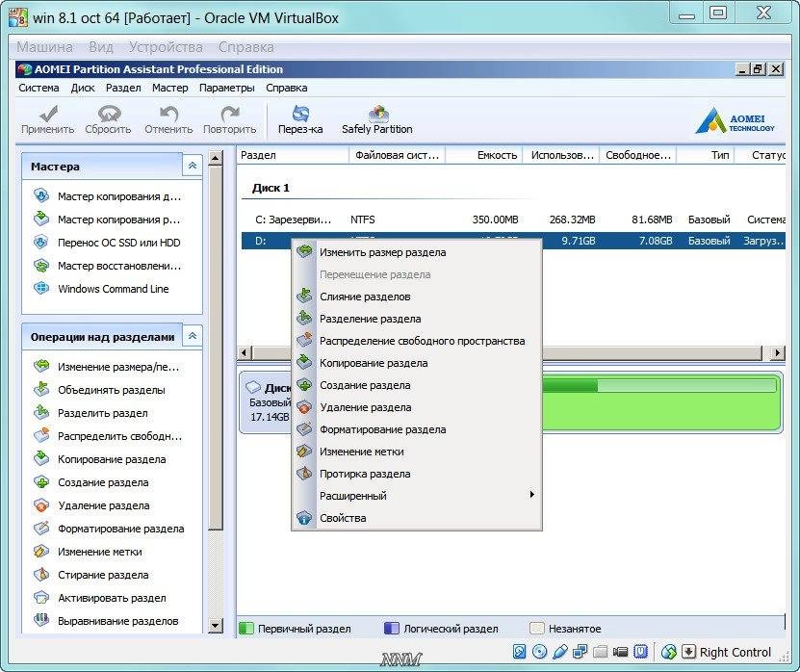Image resolution: width=800 pixels, height=672 pixels.
Task: Click the Распределить свободн... sidebar icon
Action: coord(41,435)
